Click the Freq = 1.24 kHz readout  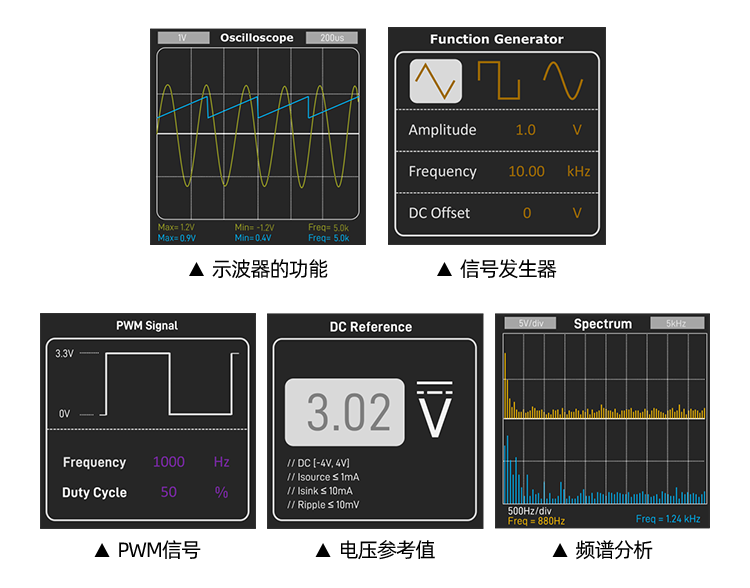668,519
